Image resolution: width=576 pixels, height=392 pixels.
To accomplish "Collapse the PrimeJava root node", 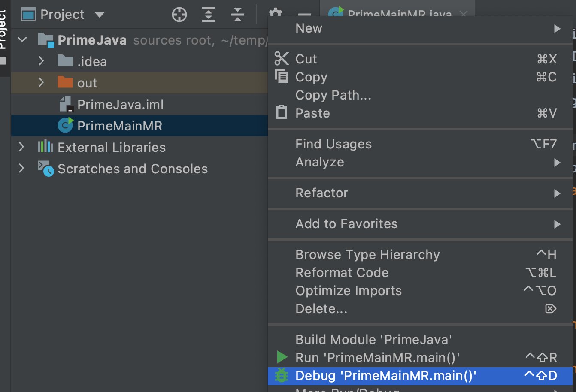I will [22, 40].
